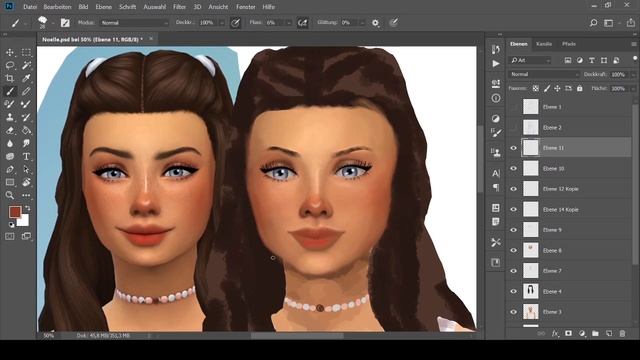This screenshot has height=360, width=640.
Task: Toggle lock all padlock
Action: (x=580, y=88)
